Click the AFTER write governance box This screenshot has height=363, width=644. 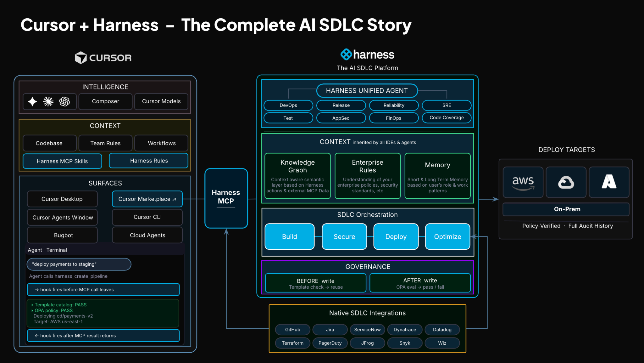(x=420, y=283)
